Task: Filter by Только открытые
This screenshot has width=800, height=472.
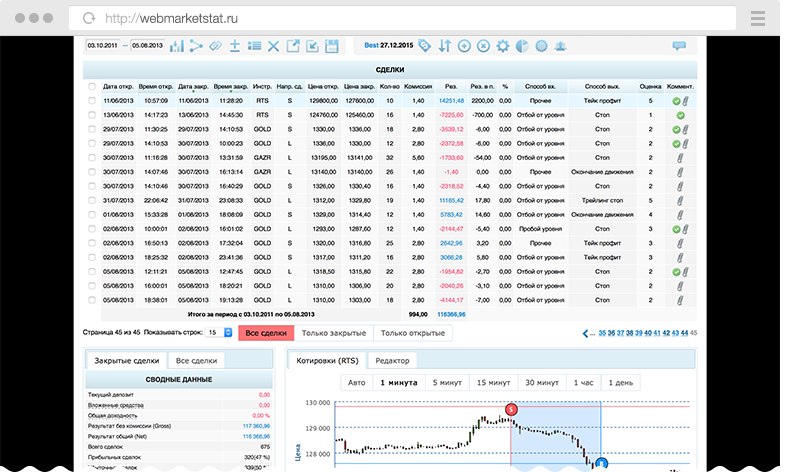Action: click(413, 333)
